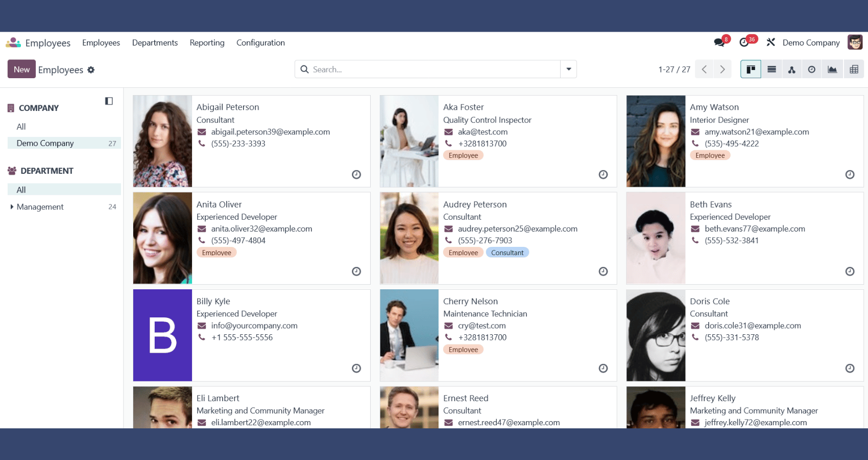This screenshot has height=460, width=868.
Task: Click email abigail.peterson39@example.com
Action: [x=271, y=132]
